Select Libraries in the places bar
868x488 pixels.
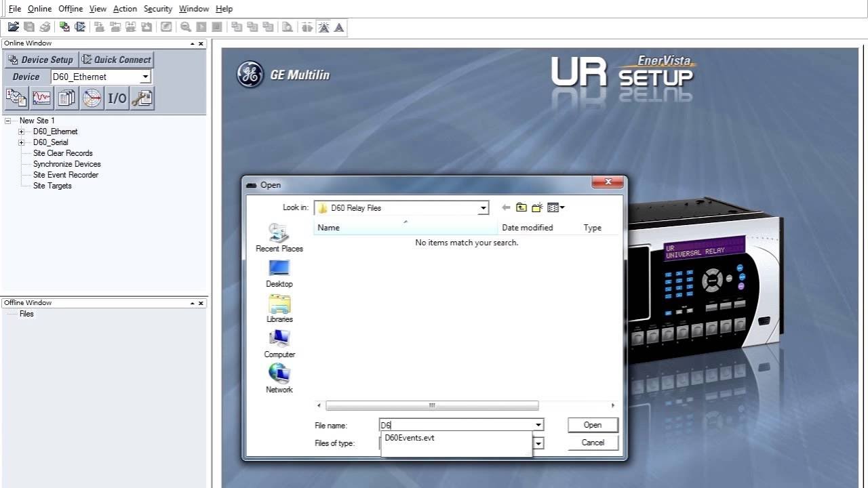pos(279,308)
